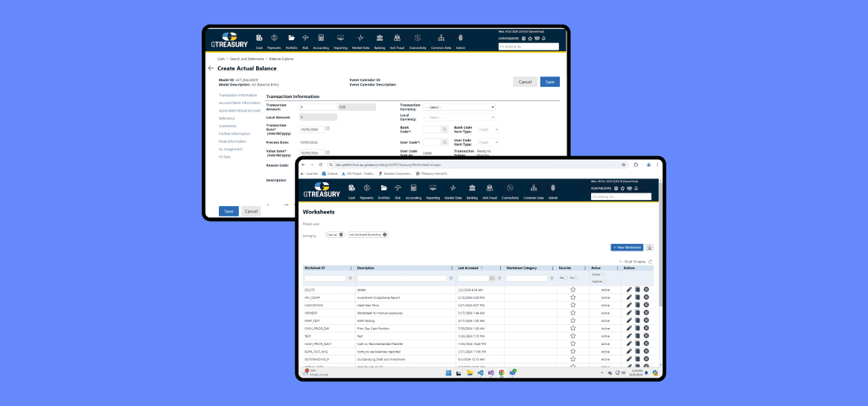This screenshot has width=868, height=406.
Task: Copy the DELETE worksheet using its copy icon
Action: (637, 289)
